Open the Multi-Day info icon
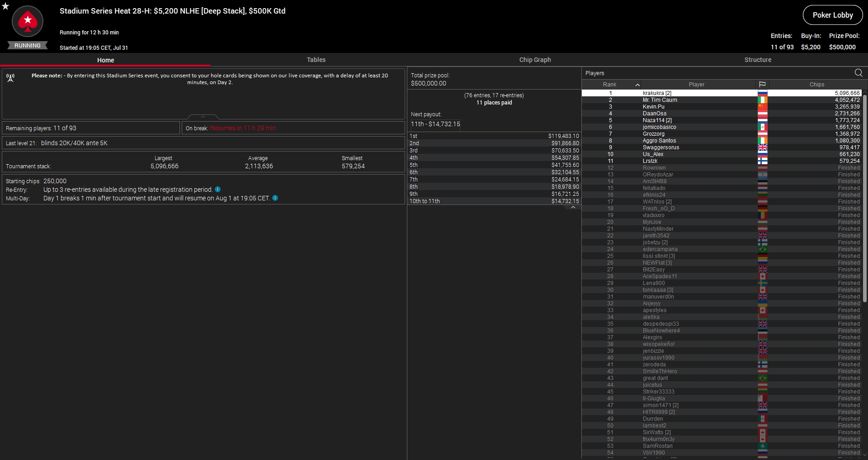Image resolution: width=868 pixels, height=460 pixels. 275,198
